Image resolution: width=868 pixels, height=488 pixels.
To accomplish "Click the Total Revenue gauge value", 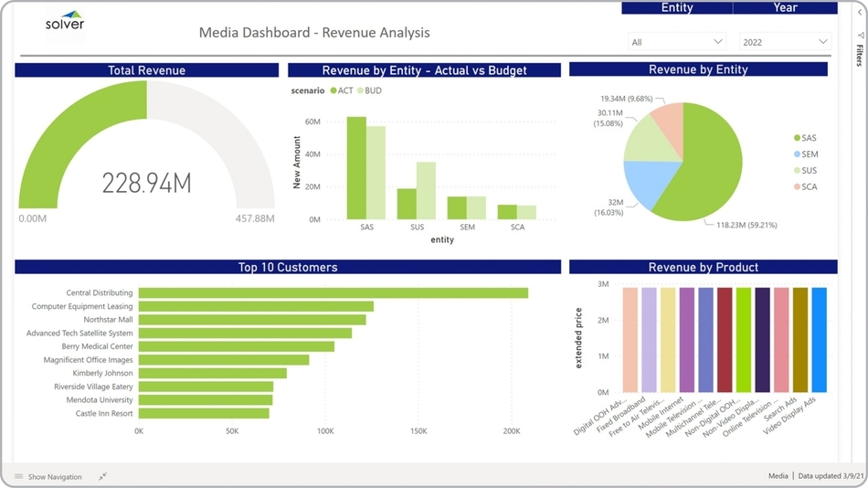I will coord(146,183).
